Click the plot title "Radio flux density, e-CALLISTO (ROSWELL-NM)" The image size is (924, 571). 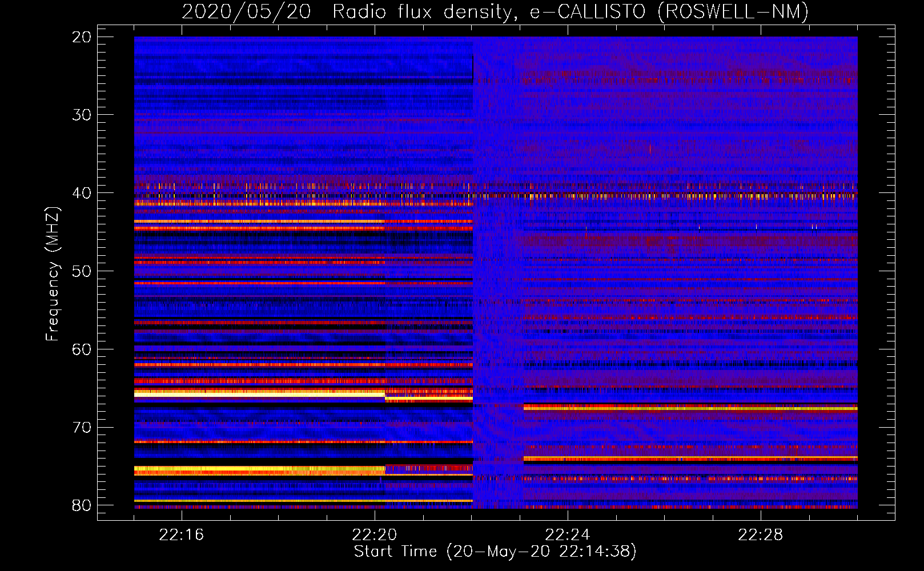coord(571,11)
